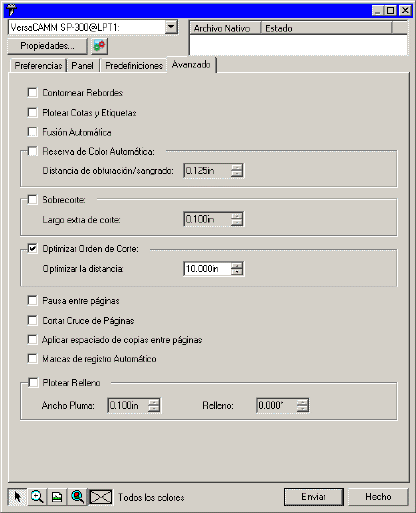Click the image preview icon
Image resolution: width=416 pixels, height=513 pixels.
pos(57,497)
